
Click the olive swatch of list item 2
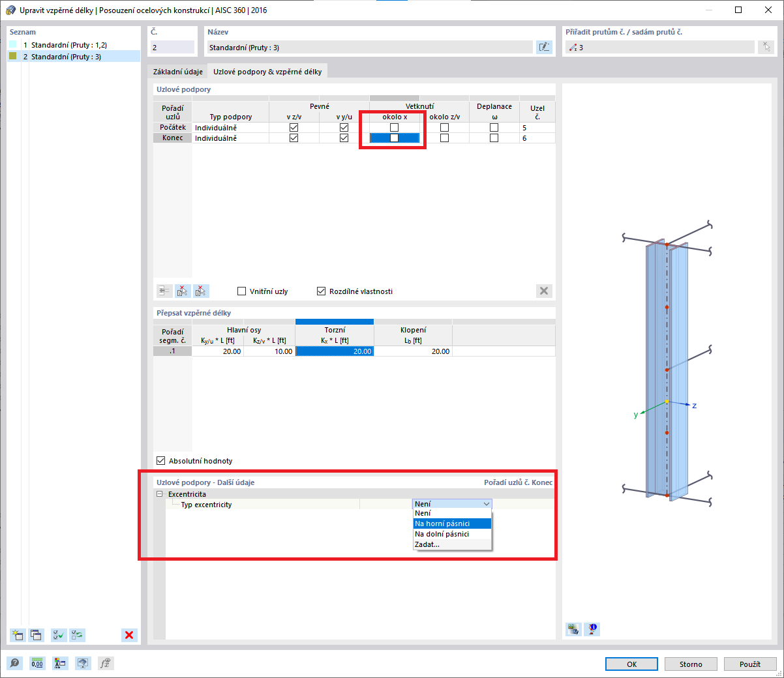pos(13,56)
